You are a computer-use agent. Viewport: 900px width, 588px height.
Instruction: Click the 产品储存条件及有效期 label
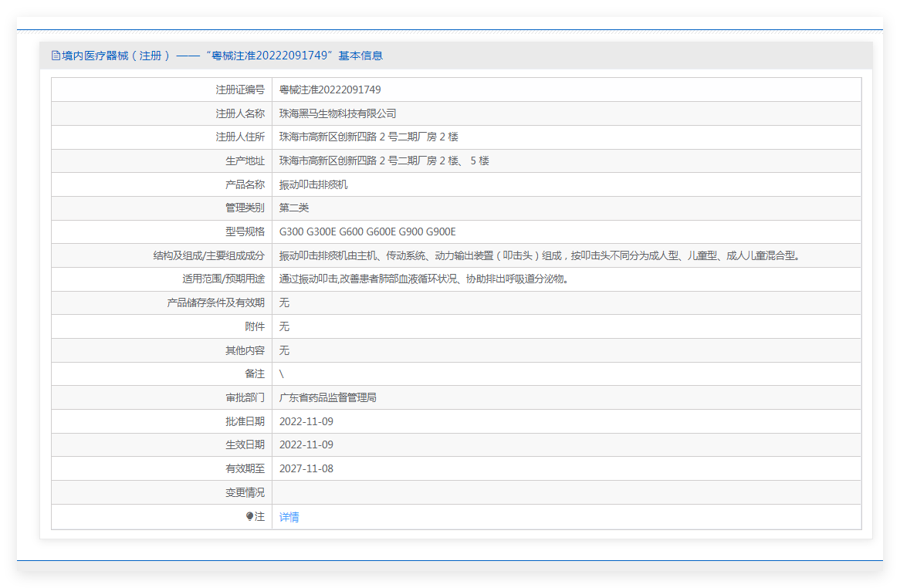coord(215,302)
